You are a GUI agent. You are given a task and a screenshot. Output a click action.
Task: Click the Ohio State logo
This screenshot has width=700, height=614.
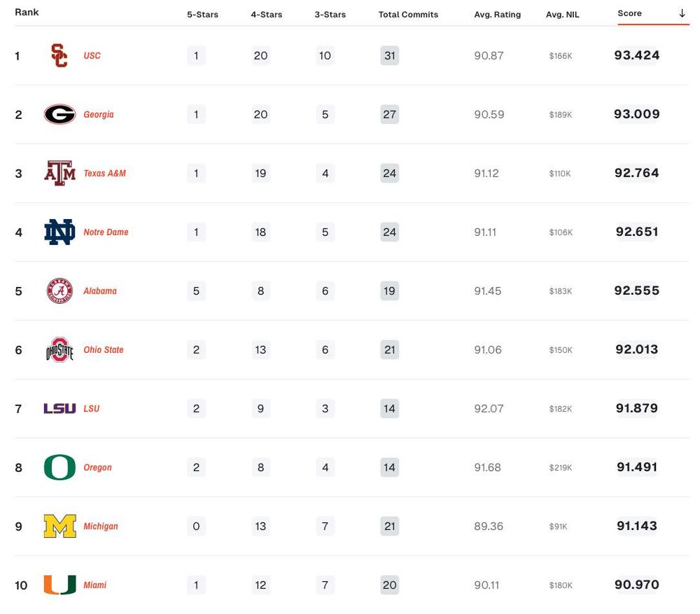point(59,350)
